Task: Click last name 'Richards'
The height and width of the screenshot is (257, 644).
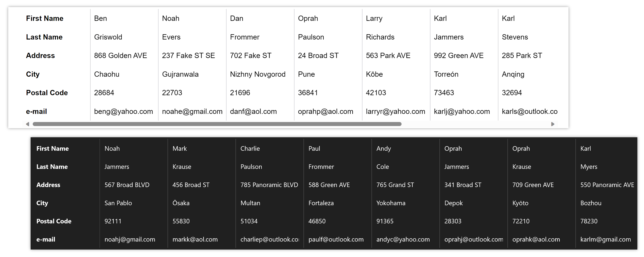Action: coord(380,37)
